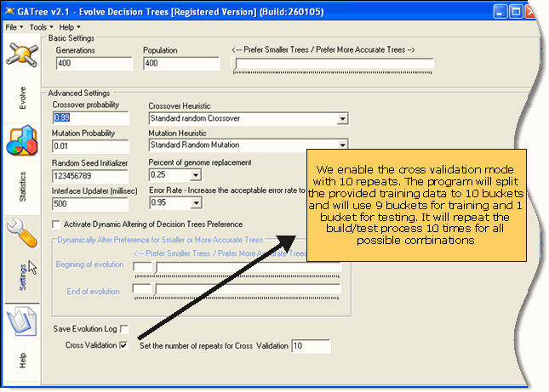Click the Cross Validation repeats field

311,346
